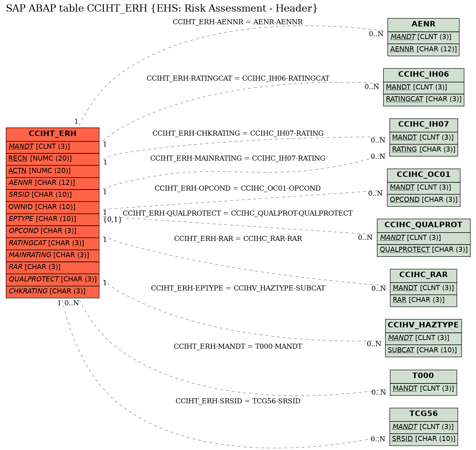This screenshot has width=476, height=450.
Task: Click the label CCIHT_ERH-EPTYPE = CCIHV_HAZTYPE-SUBCAT
Action: (x=238, y=288)
